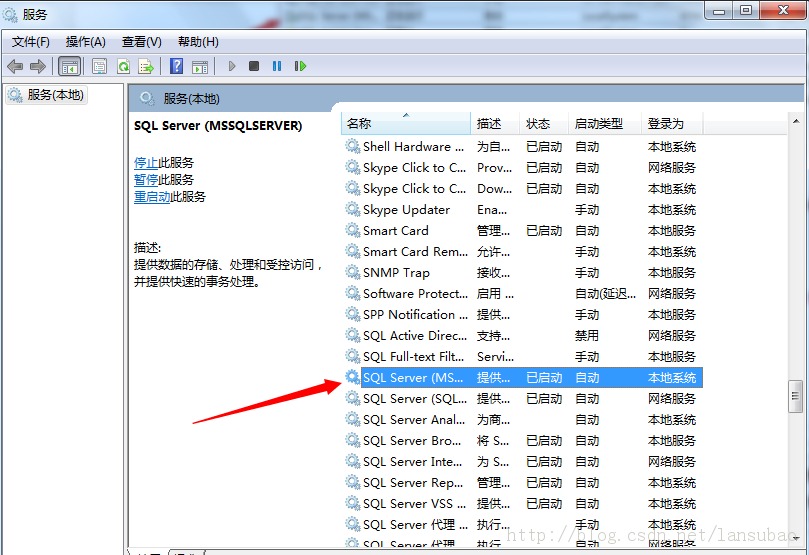Click 禁用 in SQL Active Direc... row

click(587, 336)
